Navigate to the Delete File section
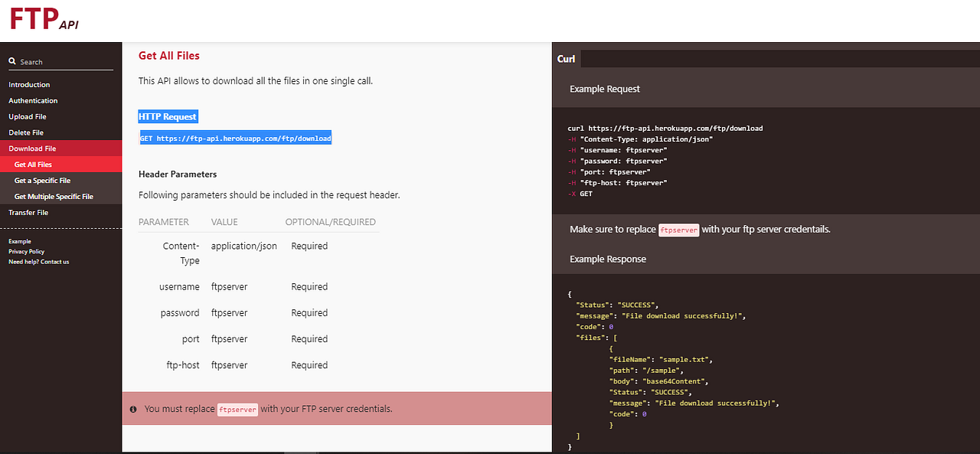Screen dimensions: 980x454 point(26,133)
